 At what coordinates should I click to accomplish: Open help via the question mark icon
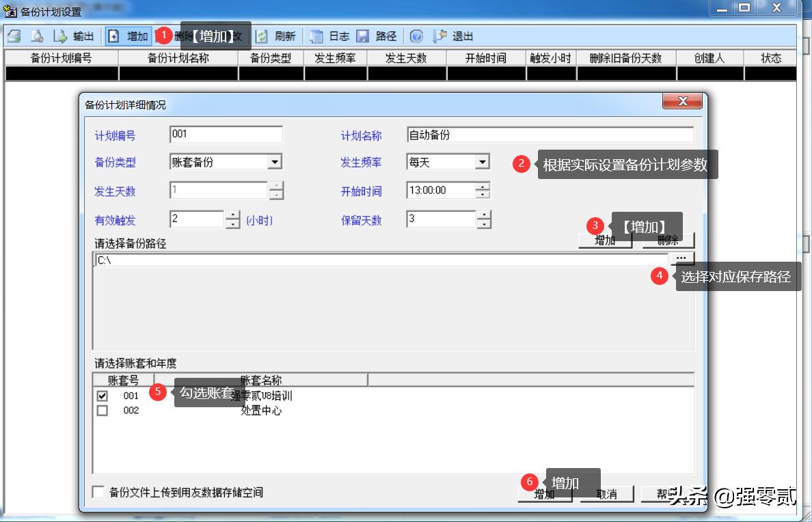(416, 36)
